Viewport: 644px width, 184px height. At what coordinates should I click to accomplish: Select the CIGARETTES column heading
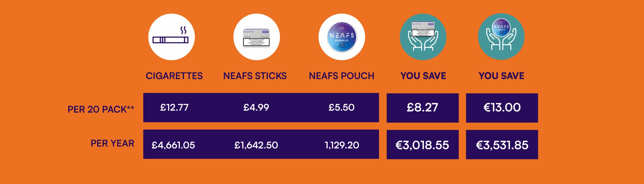click(x=174, y=76)
